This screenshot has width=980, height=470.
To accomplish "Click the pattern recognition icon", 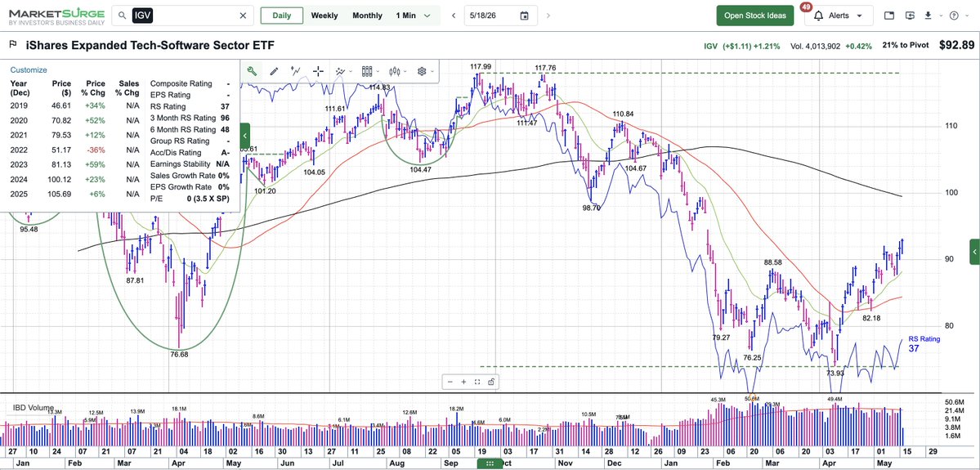I will coord(340,71).
